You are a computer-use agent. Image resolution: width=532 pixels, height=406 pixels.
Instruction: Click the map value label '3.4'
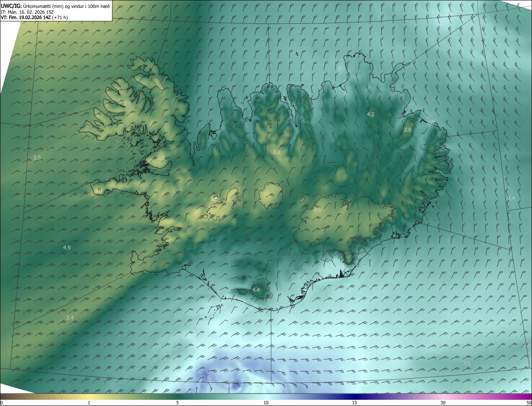coord(70,318)
